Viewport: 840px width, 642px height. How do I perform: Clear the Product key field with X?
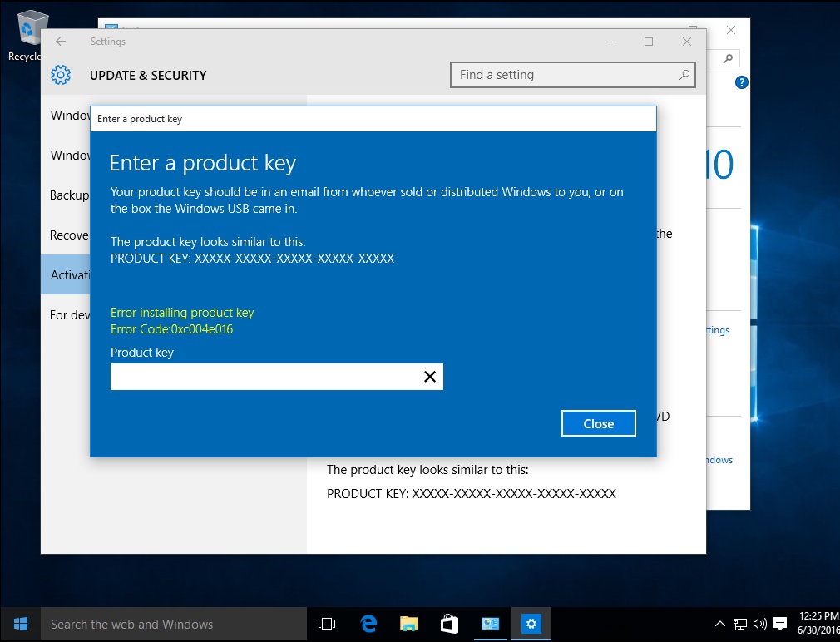pyautogui.click(x=430, y=377)
